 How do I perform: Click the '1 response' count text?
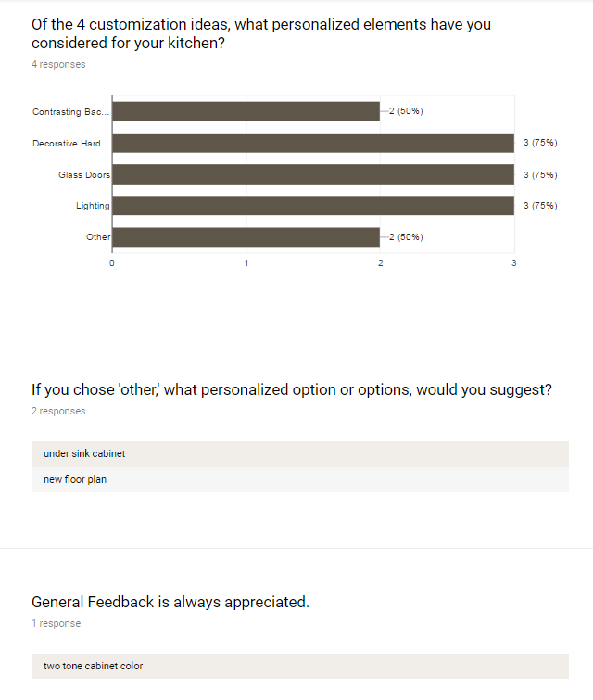56,623
